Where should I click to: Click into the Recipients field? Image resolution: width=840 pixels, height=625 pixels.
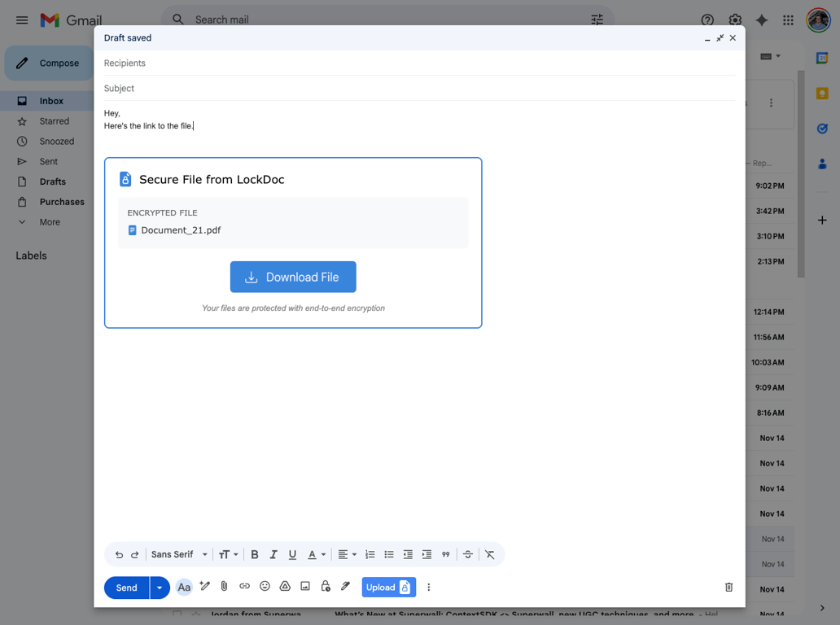coord(326,63)
